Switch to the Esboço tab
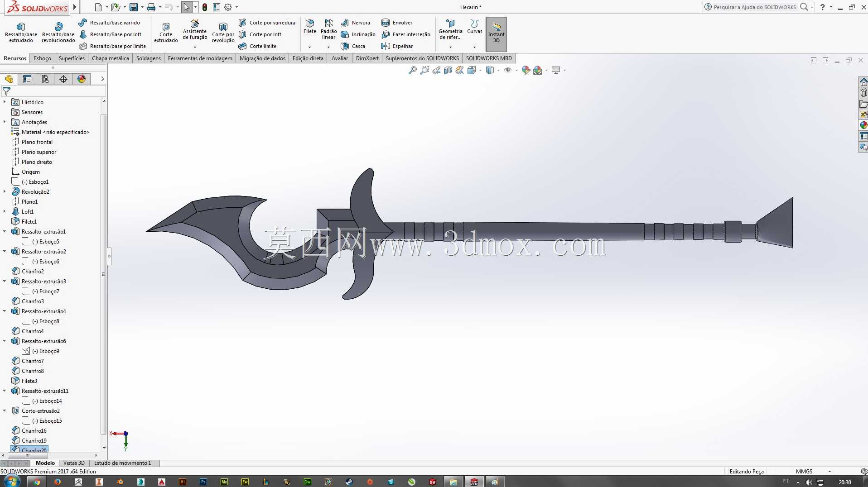Image resolution: width=868 pixels, height=487 pixels. pyautogui.click(x=43, y=58)
